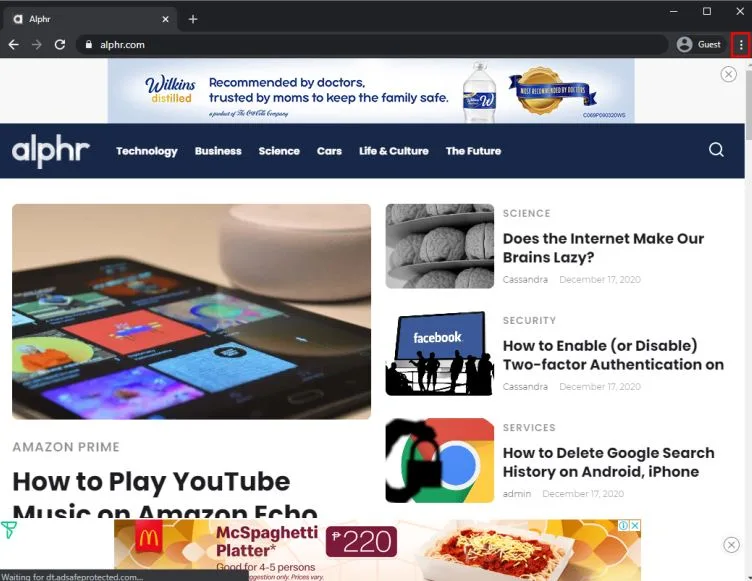Viewport: 752px width, 581px height.
Task: Click author Cassandra under the Security article
Action: (x=525, y=387)
